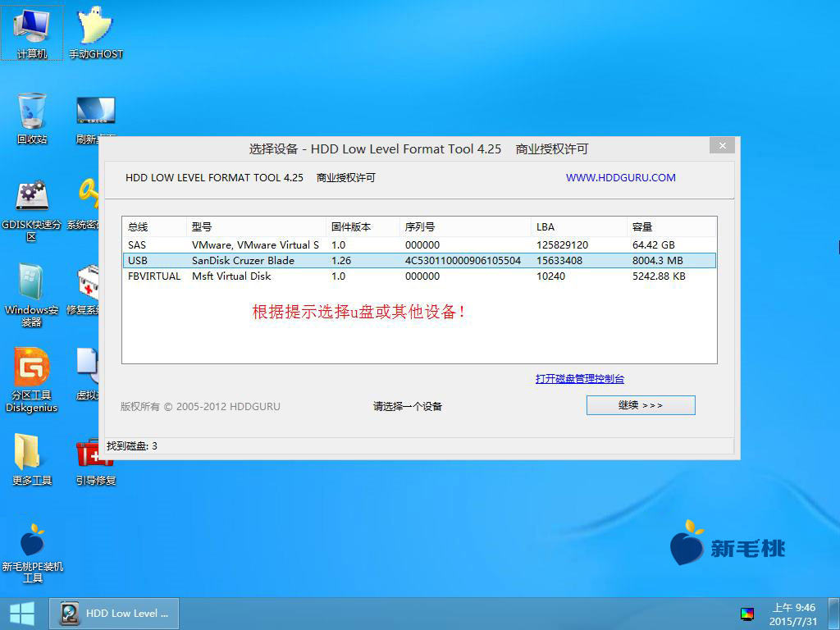Open the 引导修复 toolbox icon

[95, 462]
